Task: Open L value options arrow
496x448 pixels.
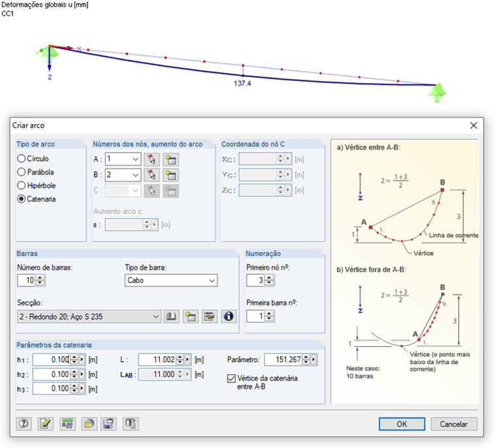Action: (187, 359)
